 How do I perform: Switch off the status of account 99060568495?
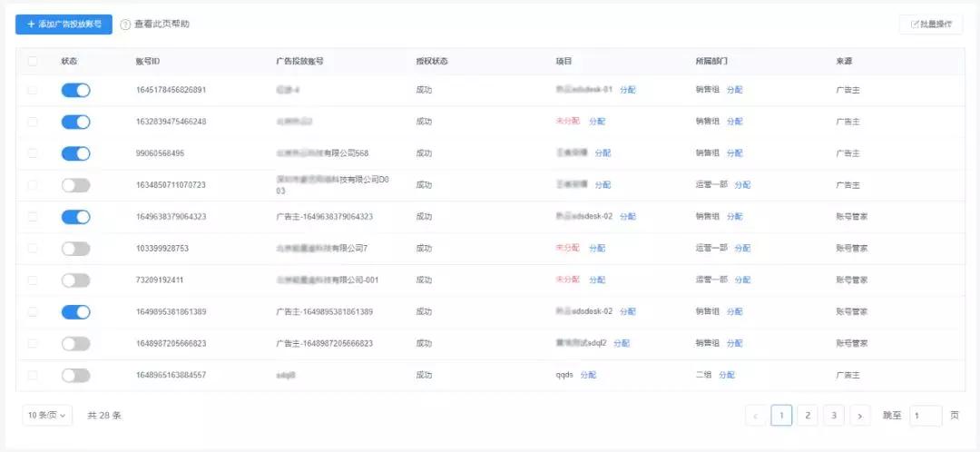point(75,153)
